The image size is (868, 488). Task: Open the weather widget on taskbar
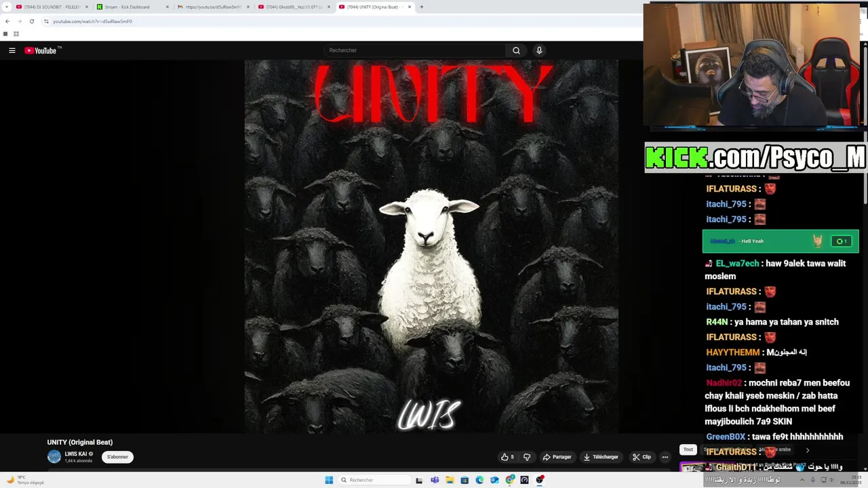pyautogui.click(x=25, y=480)
